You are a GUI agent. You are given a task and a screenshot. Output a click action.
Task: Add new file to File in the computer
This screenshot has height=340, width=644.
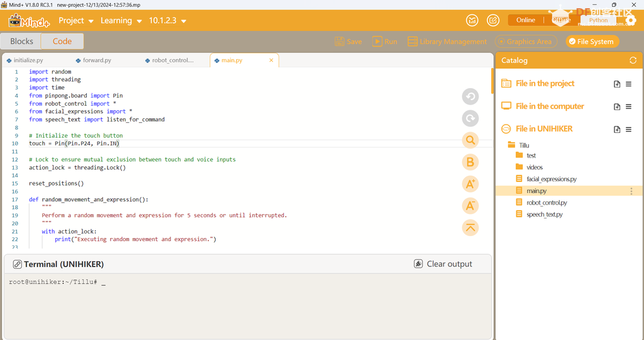(617, 106)
